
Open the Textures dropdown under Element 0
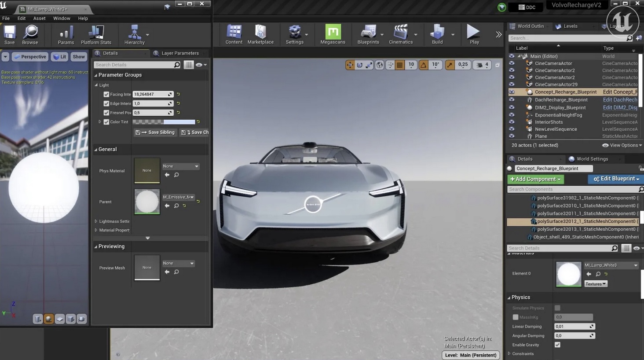point(595,283)
